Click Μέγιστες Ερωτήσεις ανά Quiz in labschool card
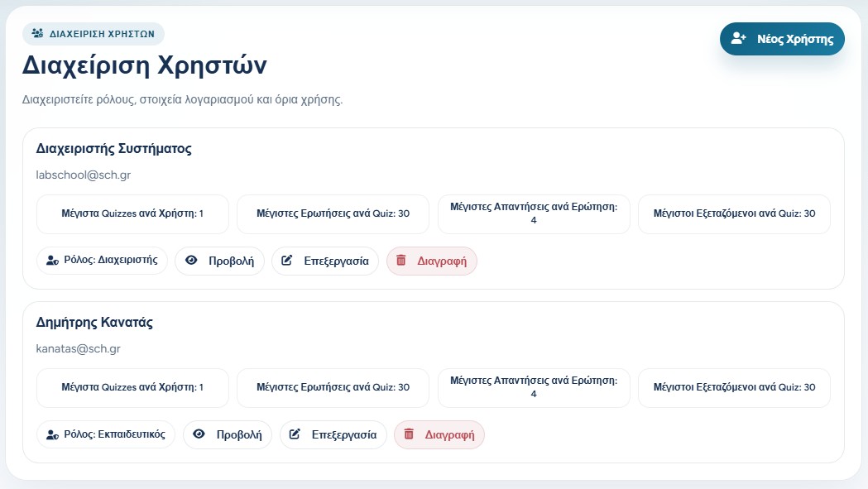The height and width of the screenshot is (489, 868). [333, 213]
